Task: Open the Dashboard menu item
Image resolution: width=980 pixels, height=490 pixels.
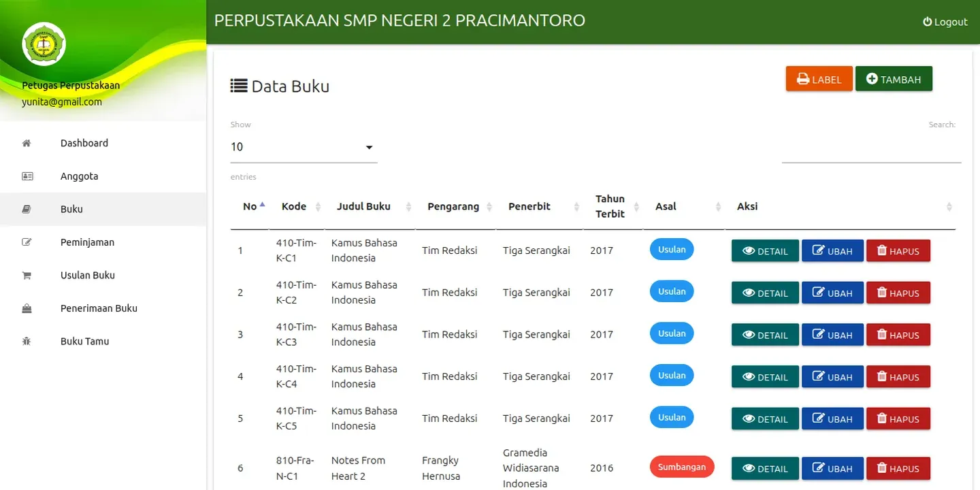Action: pos(103,143)
